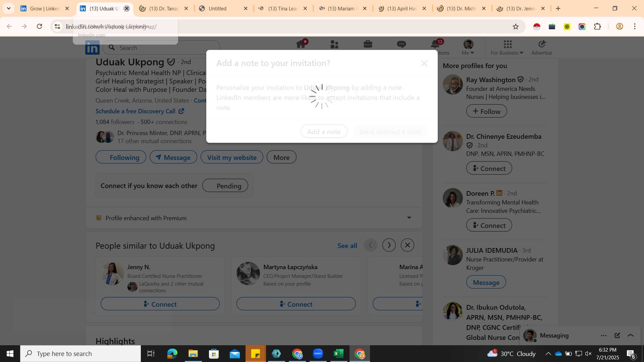This screenshot has width=644, height=362.
Task: Open 17 other mutual connections link
Action: [155, 141]
